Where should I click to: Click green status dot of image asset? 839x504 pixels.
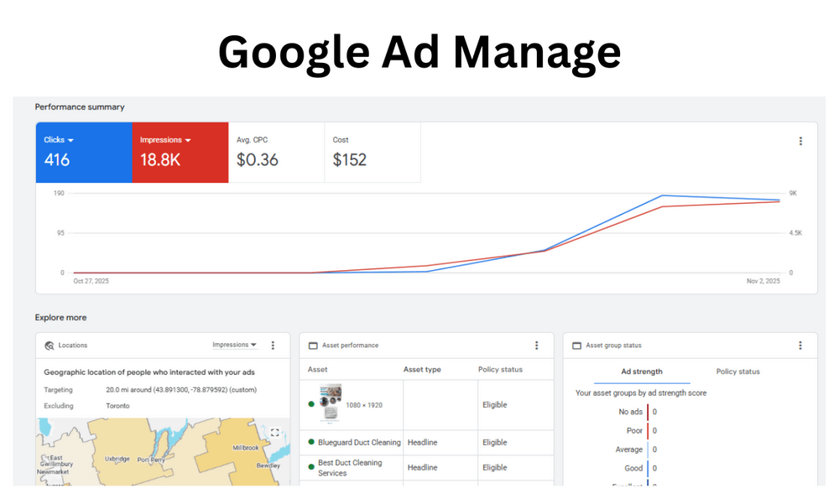(311, 404)
